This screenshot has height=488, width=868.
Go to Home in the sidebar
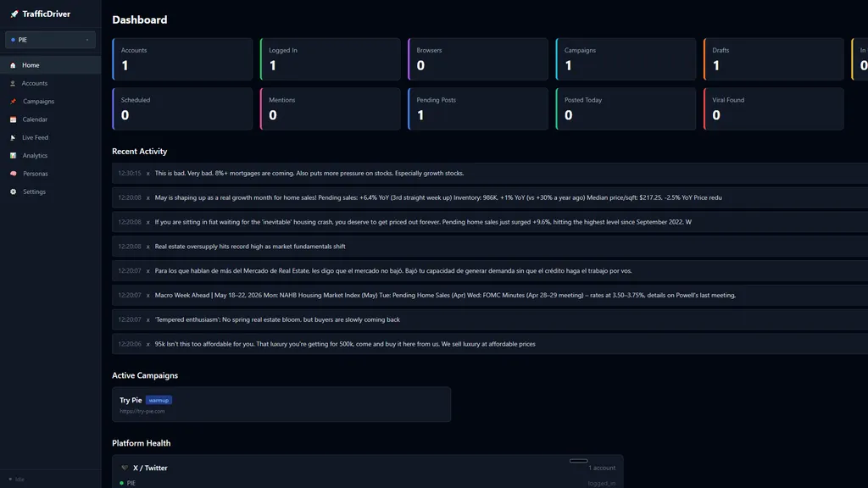pyautogui.click(x=50, y=65)
